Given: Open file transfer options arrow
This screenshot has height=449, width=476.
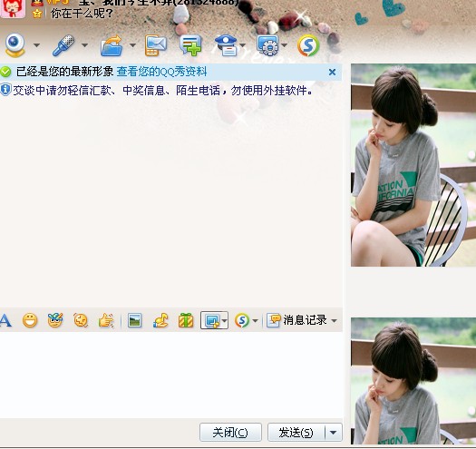Looking at the screenshot, I should click(132, 45).
